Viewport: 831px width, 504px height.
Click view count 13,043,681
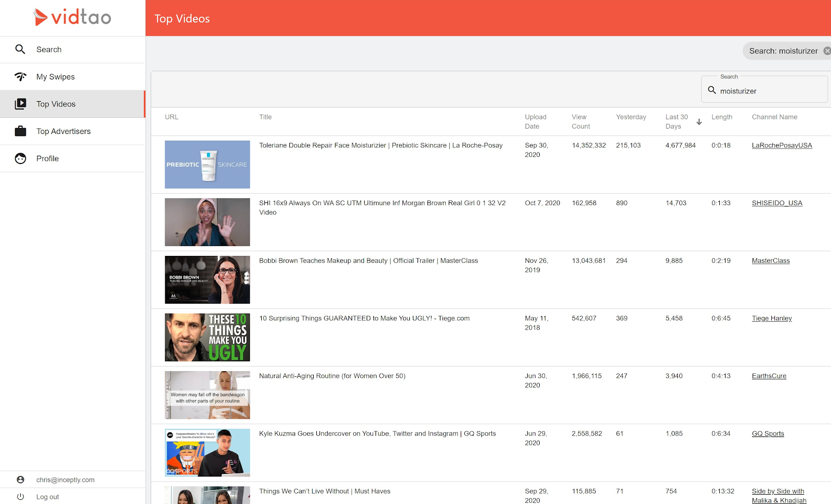click(x=588, y=261)
